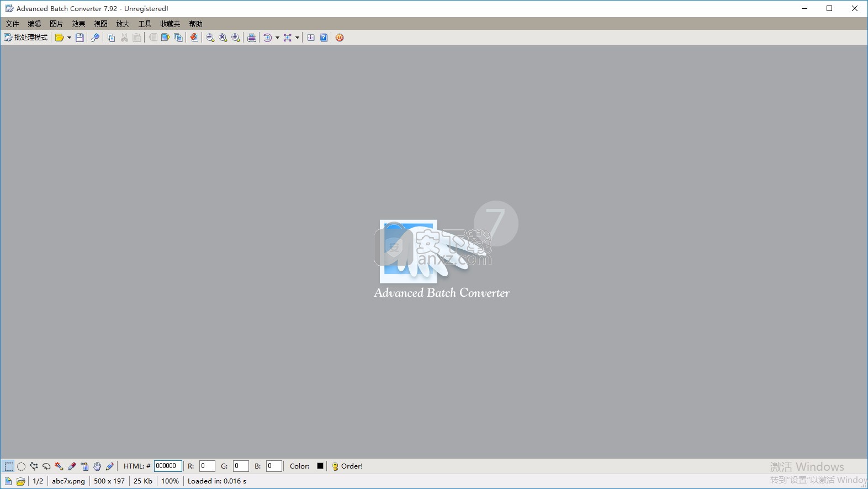Open help with the blue question icon
This screenshot has width=868, height=489.
click(x=324, y=38)
